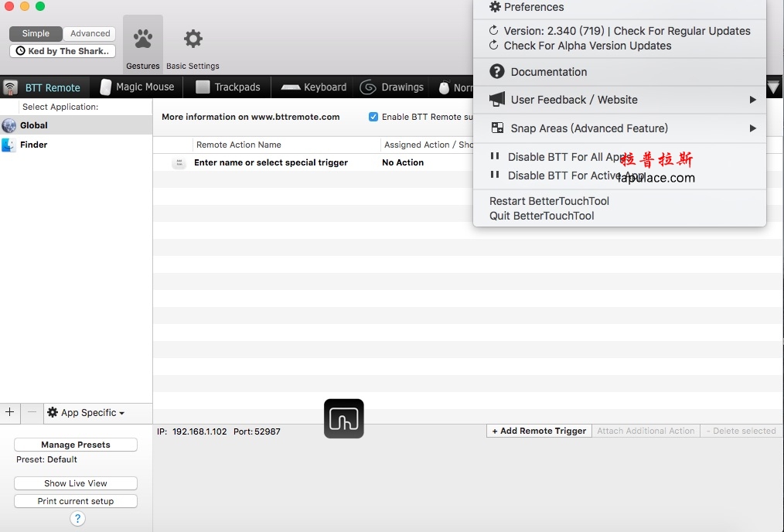Open the Gestures paw icon section
The width and height of the screenshot is (784, 532).
pos(143,39)
